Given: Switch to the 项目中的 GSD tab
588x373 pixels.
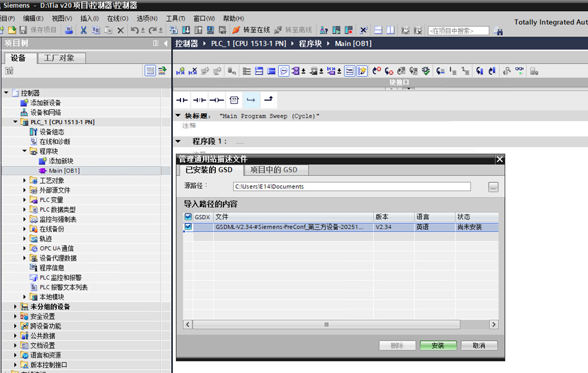Looking at the screenshot, I should pos(273,170).
